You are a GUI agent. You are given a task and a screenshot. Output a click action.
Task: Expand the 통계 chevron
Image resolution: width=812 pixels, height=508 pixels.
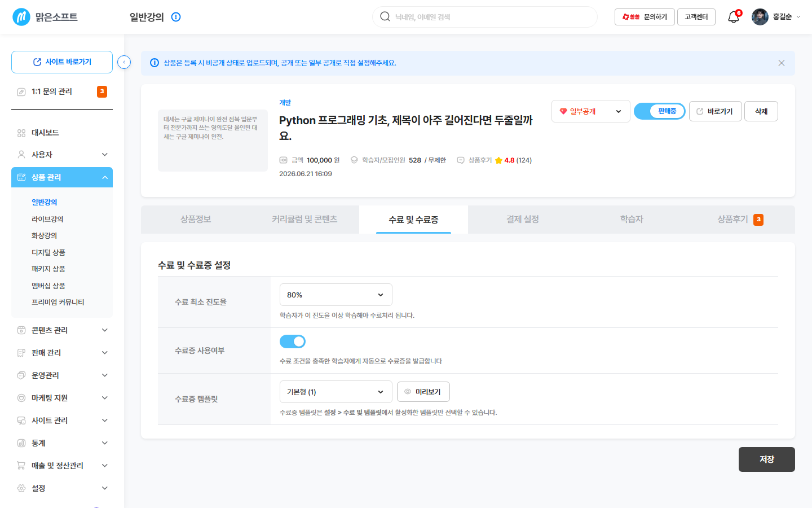click(x=105, y=443)
